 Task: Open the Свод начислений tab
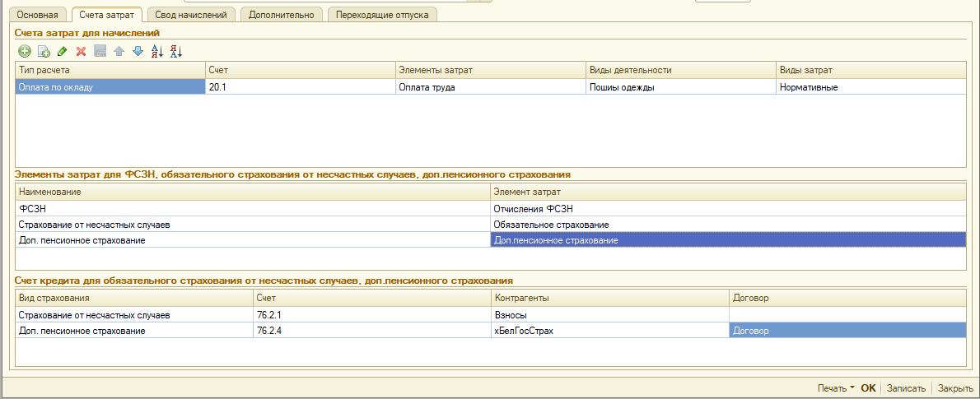tap(191, 15)
